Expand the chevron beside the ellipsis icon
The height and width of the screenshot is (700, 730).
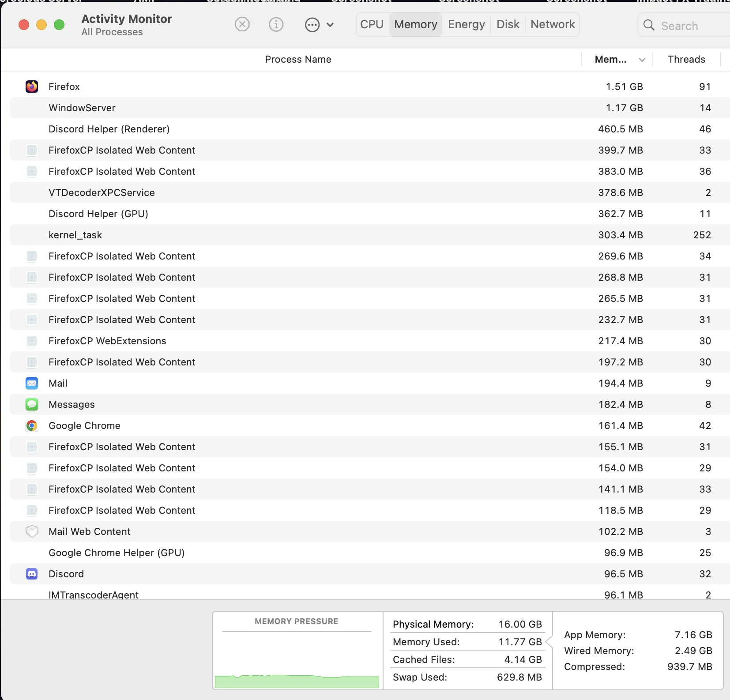330,25
